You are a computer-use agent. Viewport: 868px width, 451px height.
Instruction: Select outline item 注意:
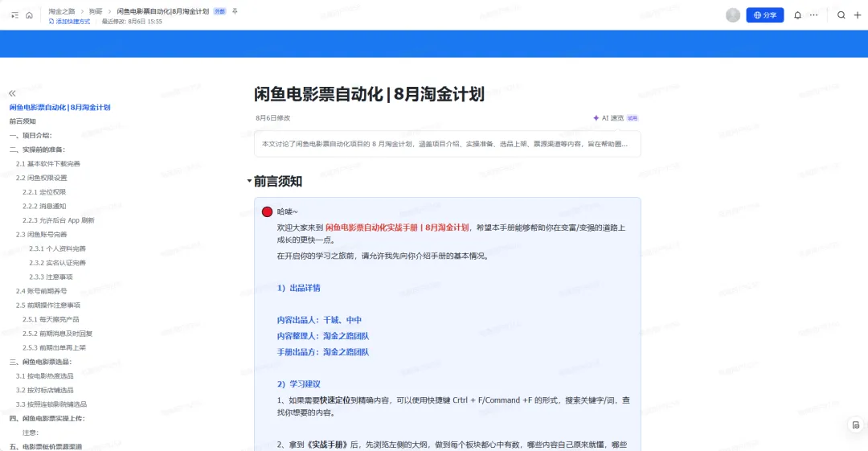pos(31,433)
